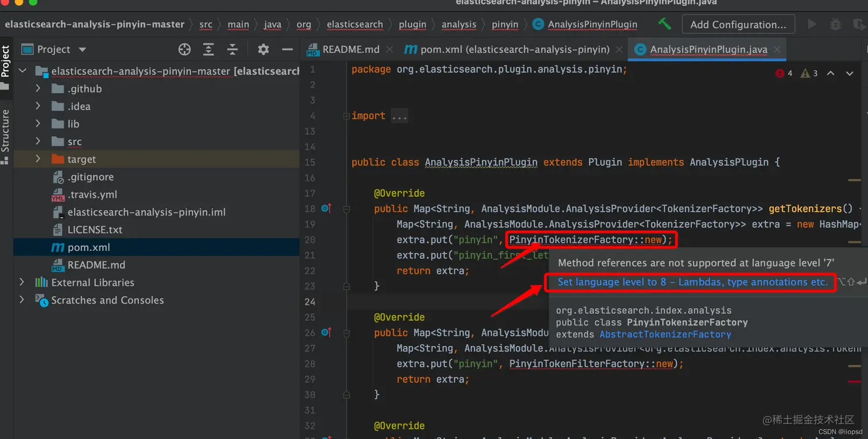This screenshot has width=868, height=439.
Task: Open the Structure tool window tab
Action: (5, 137)
